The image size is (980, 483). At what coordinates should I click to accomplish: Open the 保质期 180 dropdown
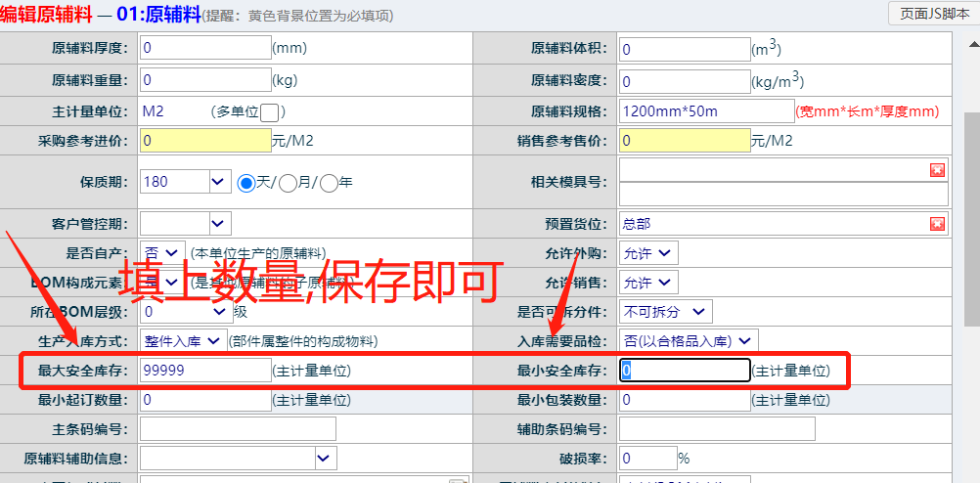(x=217, y=181)
